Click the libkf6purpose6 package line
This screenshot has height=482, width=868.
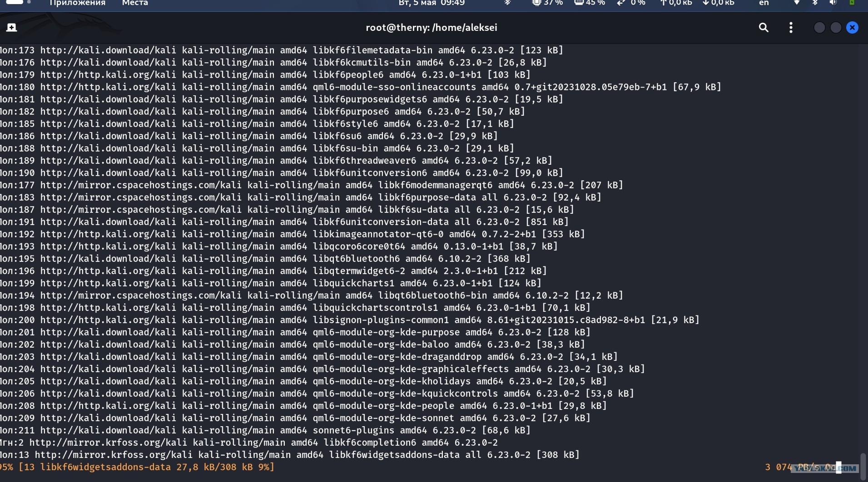tap(263, 111)
